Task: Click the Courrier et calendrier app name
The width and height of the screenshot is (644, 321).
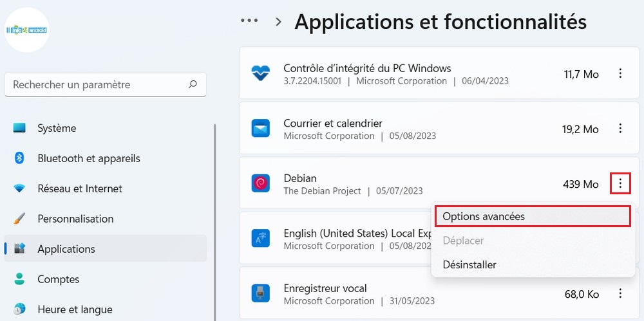Action: (x=333, y=123)
